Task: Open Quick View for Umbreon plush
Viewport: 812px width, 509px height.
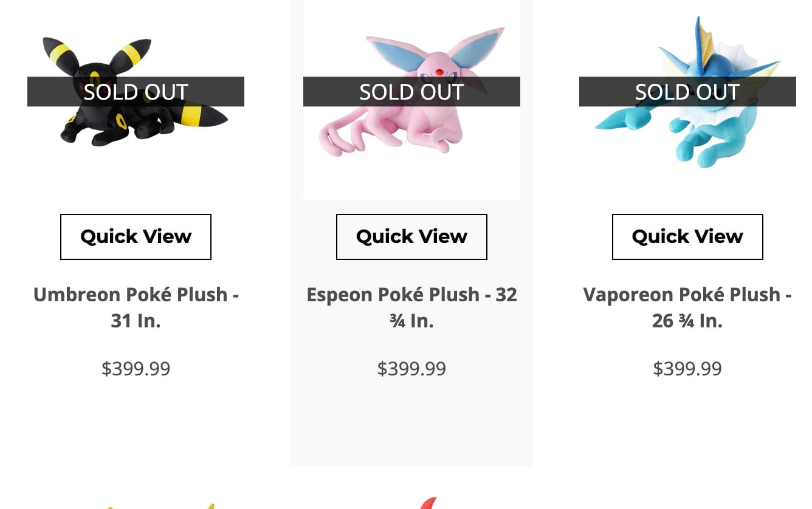Action: tap(136, 236)
